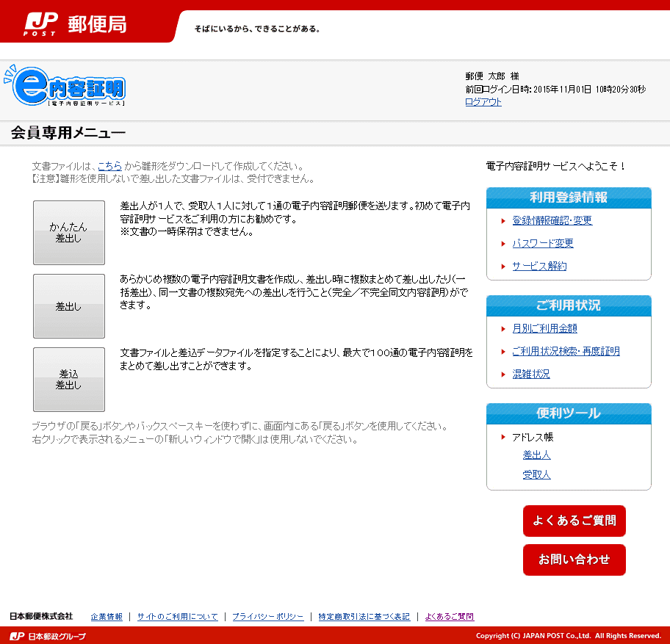670x644 pixels.
Task: Click the 日本郵政グループ footer logo
Action: tap(48, 636)
